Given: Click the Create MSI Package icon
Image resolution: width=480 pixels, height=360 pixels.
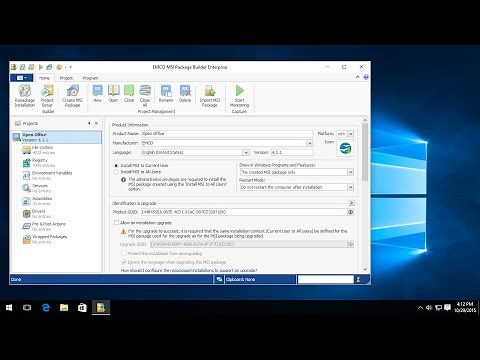Looking at the screenshot, I should click(x=72, y=95).
